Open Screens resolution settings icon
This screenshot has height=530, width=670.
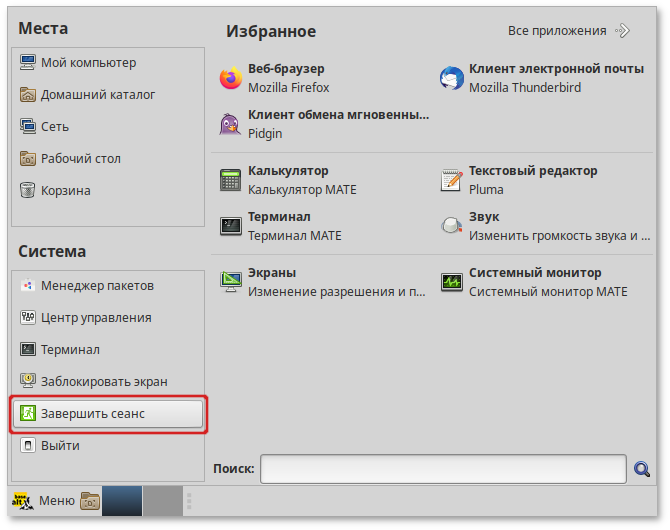230,282
